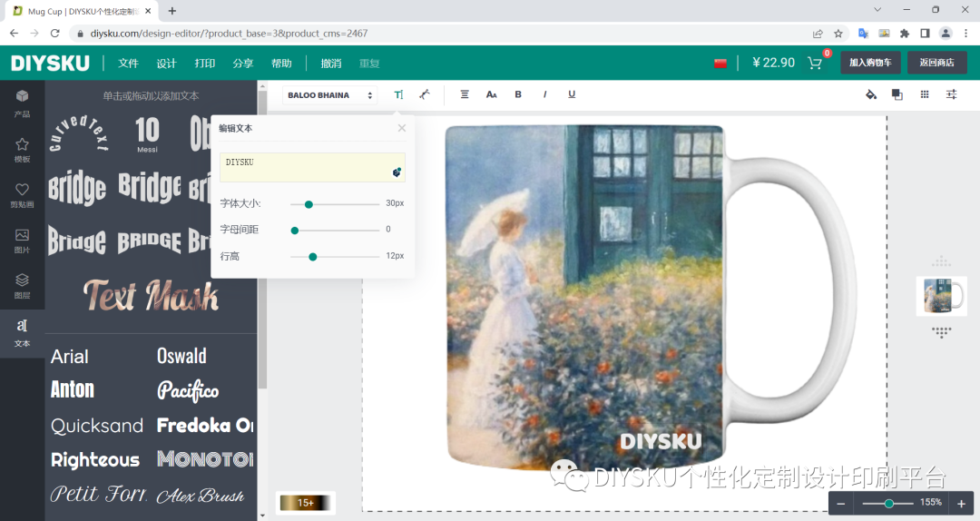
Task: Choose the Fredoka One font
Action: [x=205, y=426]
